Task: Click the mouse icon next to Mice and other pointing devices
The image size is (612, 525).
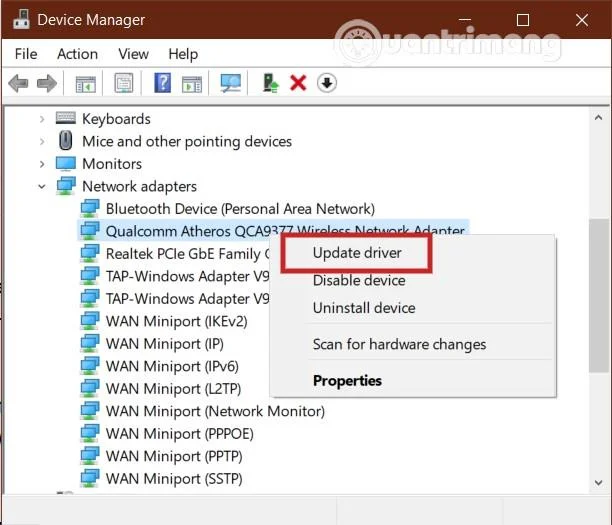Action: click(x=66, y=140)
